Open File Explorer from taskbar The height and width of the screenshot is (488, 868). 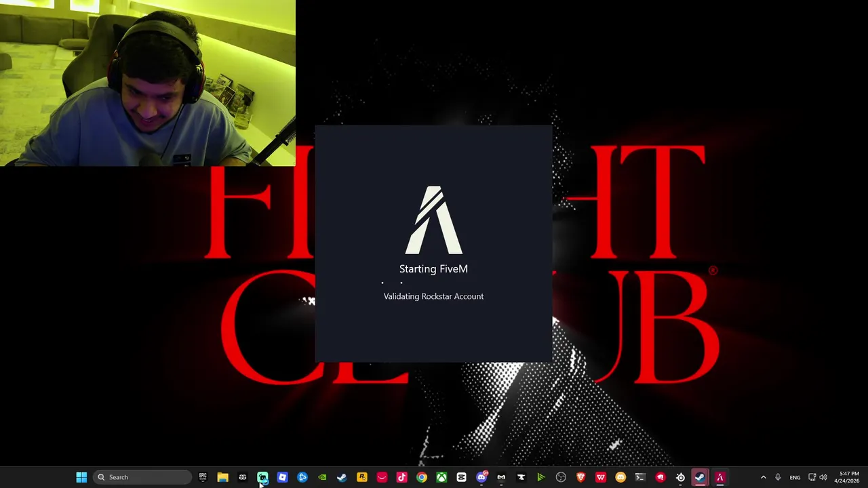222,477
